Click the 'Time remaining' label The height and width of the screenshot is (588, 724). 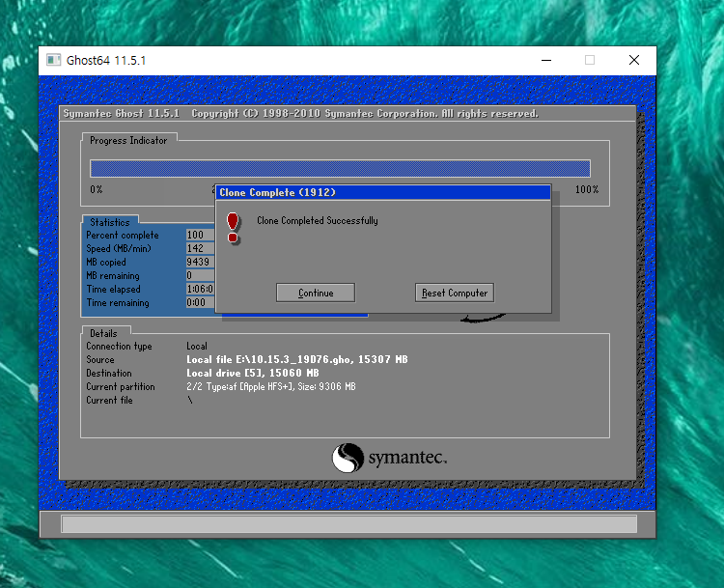click(x=118, y=303)
